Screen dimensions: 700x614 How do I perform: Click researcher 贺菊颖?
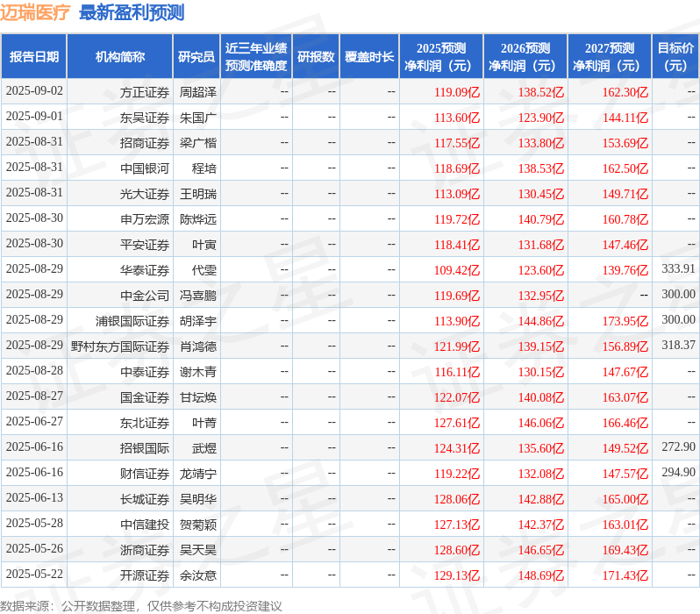pos(197,525)
